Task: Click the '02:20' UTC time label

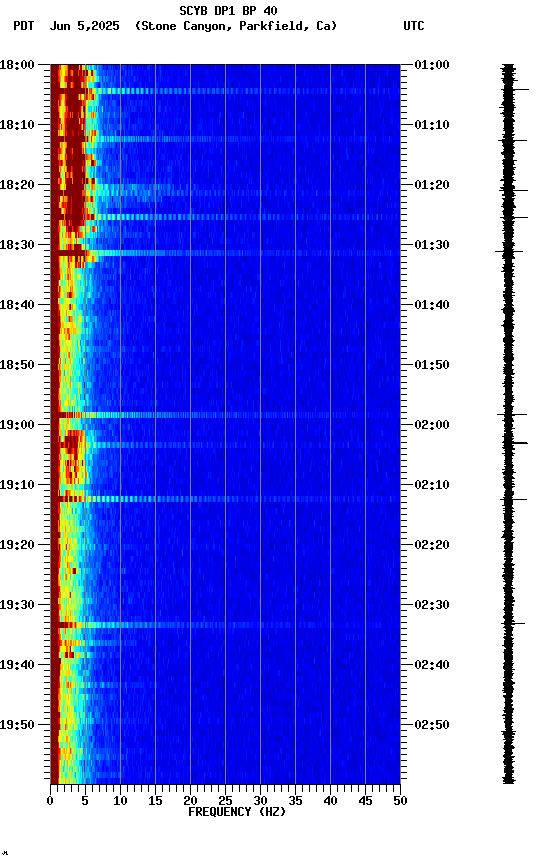Action: [x=432, y=545]
